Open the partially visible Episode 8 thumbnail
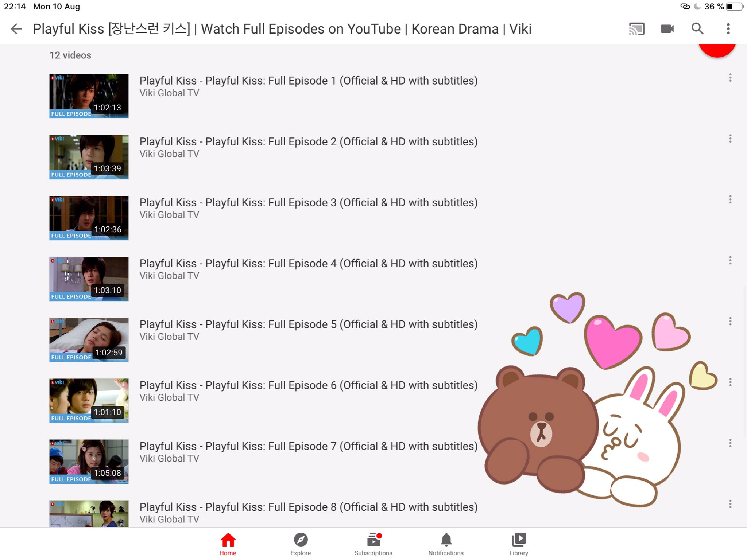This screenshot has width=747, height=560. click(x=89, y=514)
